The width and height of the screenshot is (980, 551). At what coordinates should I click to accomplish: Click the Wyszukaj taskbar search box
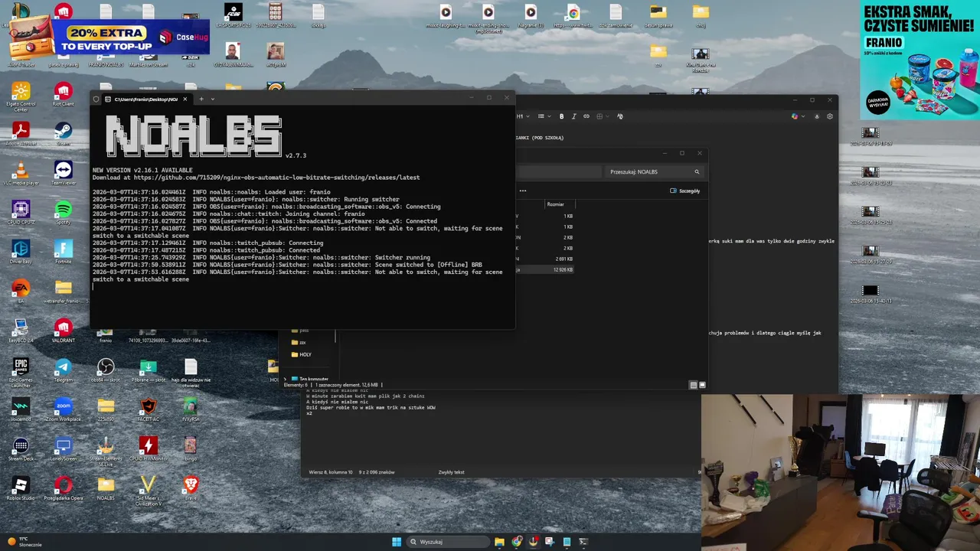pyautogui.click(x=448, y=542)
